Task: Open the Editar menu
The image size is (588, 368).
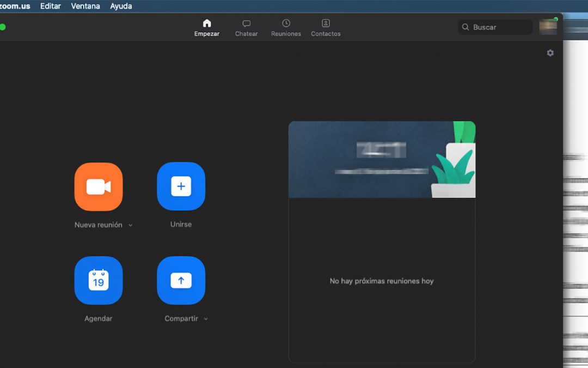Action: (51, 6)
